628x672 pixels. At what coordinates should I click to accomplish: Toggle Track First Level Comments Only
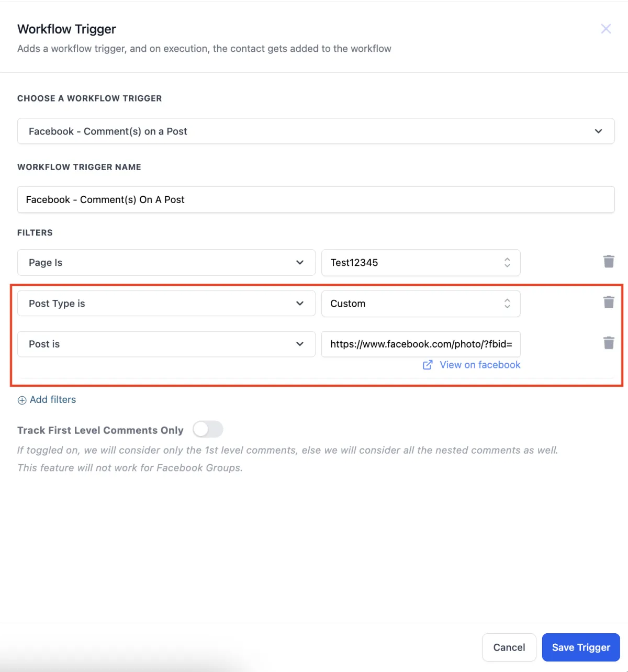tap(208, 430)
